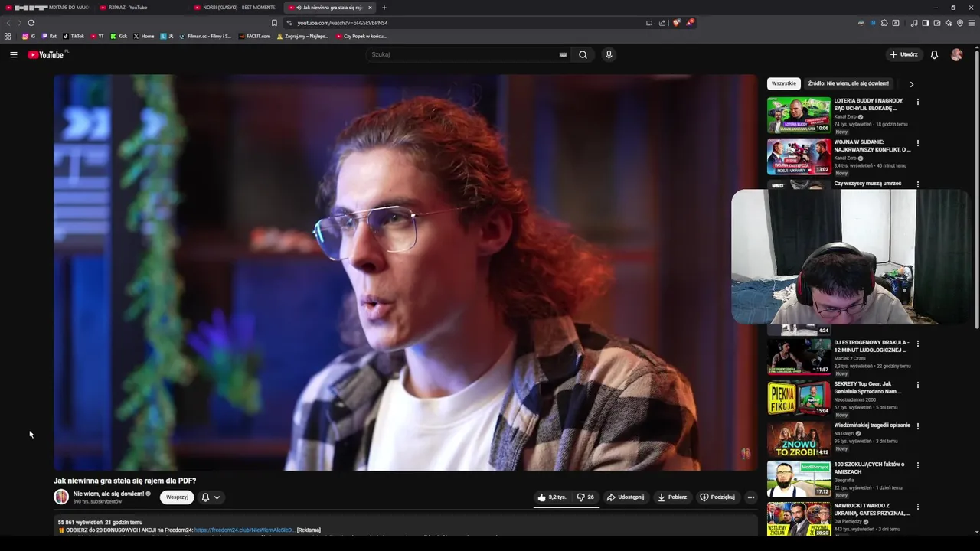Open the Brave Rewards triangle icon

[x=690, y=23]
